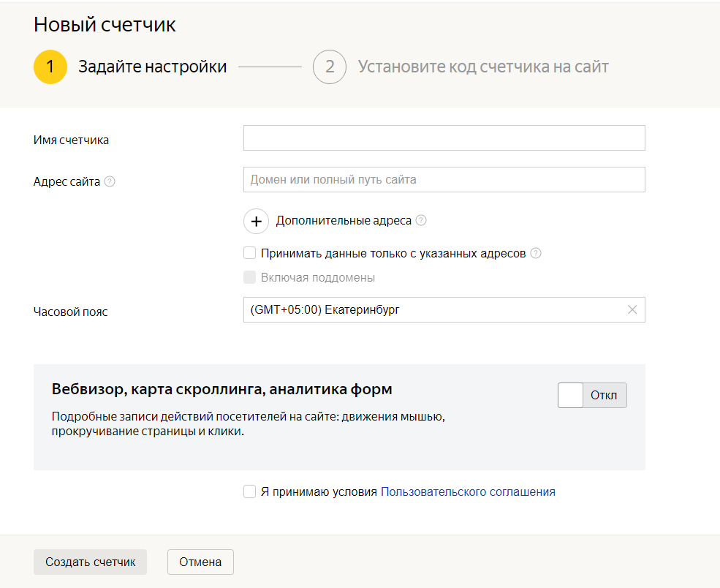Click the Отмена button
Viewport: 720px width, 588px height.
pos(200,562)
